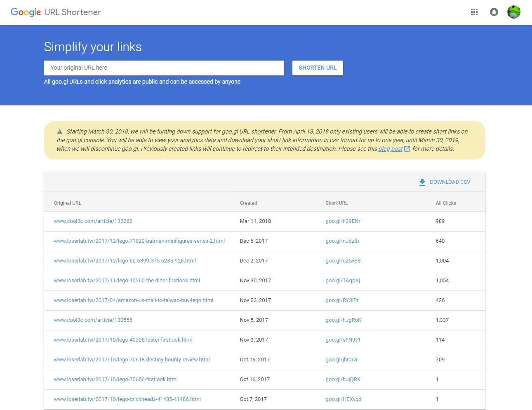
Task: Click the Download CSV button
Action: [450, 182]
